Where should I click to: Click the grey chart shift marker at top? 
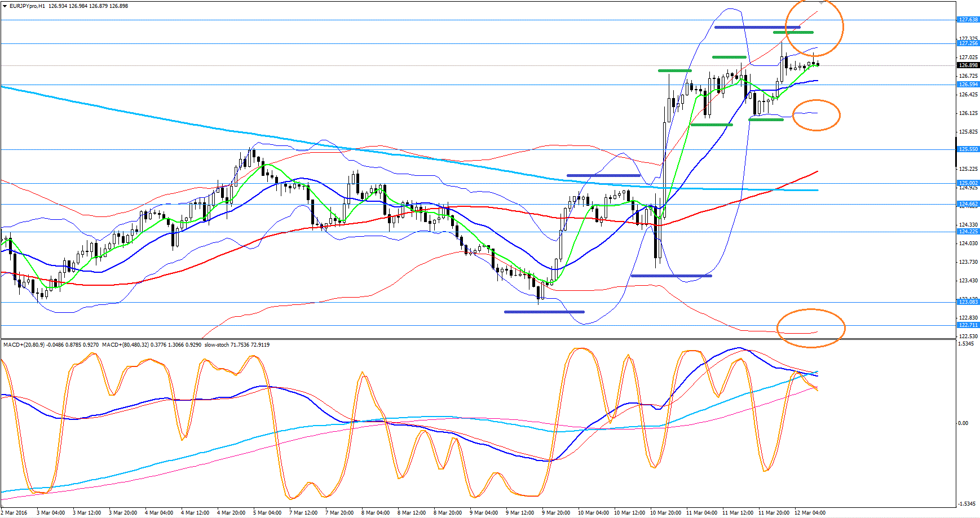pos(822,2)
